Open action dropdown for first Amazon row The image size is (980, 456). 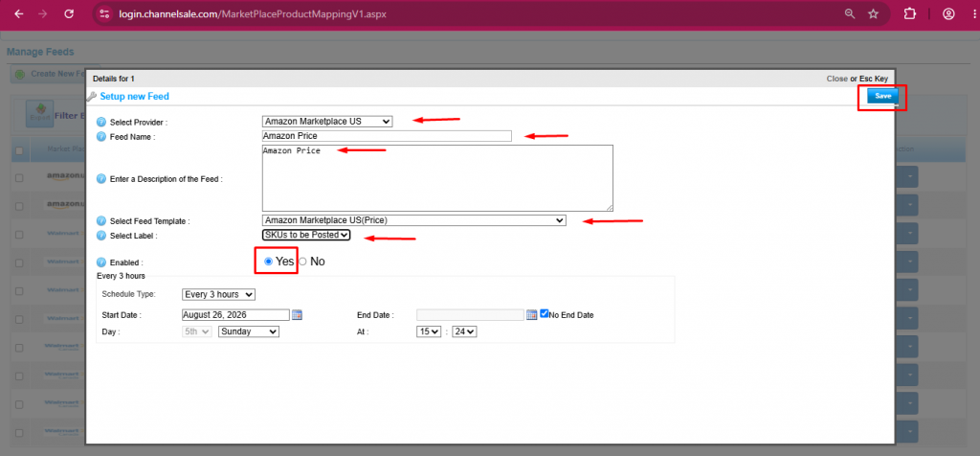pyautogui.click(x=909, y=177)
